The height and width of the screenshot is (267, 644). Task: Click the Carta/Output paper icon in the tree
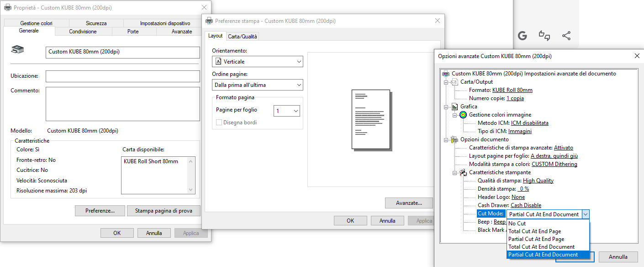[454, 82]
